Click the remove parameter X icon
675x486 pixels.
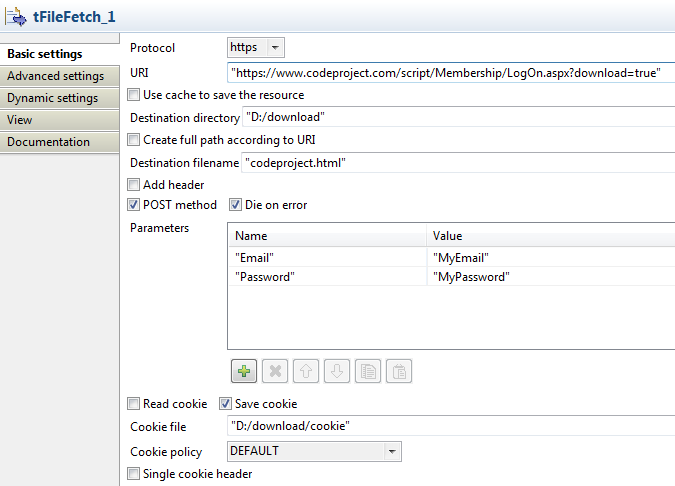[x=276, y=371]
